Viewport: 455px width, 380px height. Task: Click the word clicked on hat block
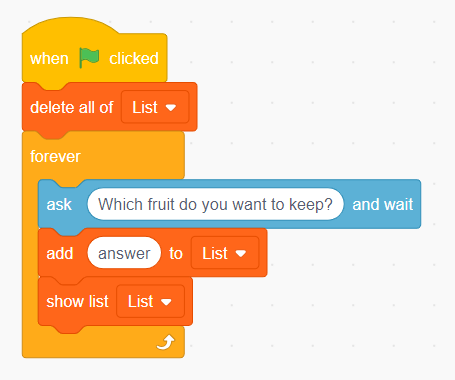tap(134, 59)
